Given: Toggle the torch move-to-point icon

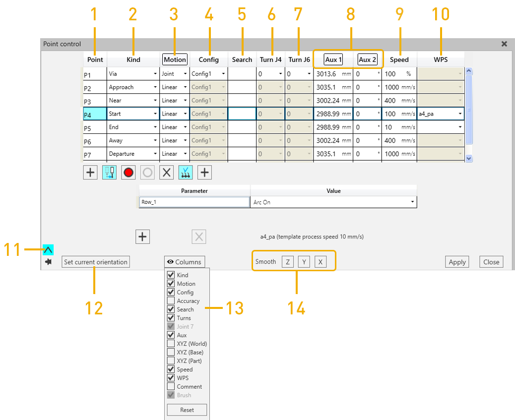Looking at the screenshot, I should coord(109,173).
